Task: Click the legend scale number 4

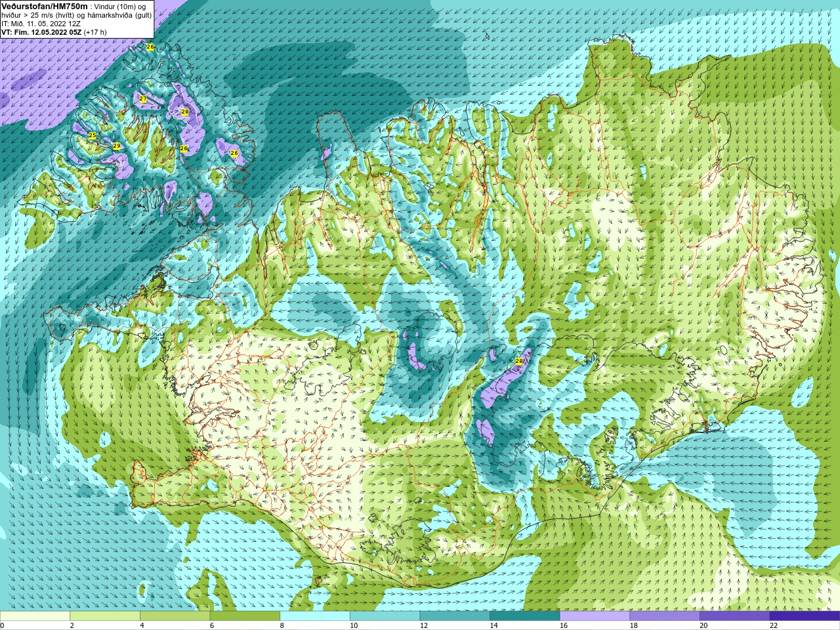Action: point(142,625)
